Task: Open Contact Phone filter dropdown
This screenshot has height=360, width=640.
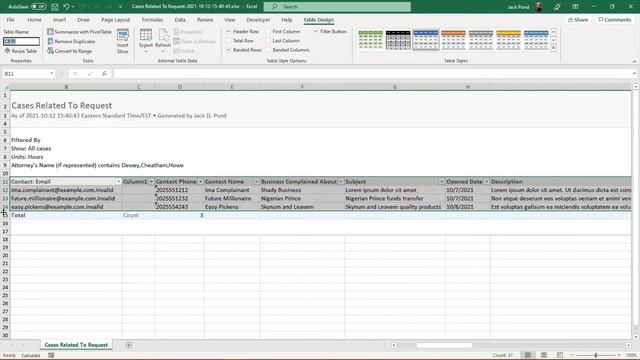Action: coord(200,182)
